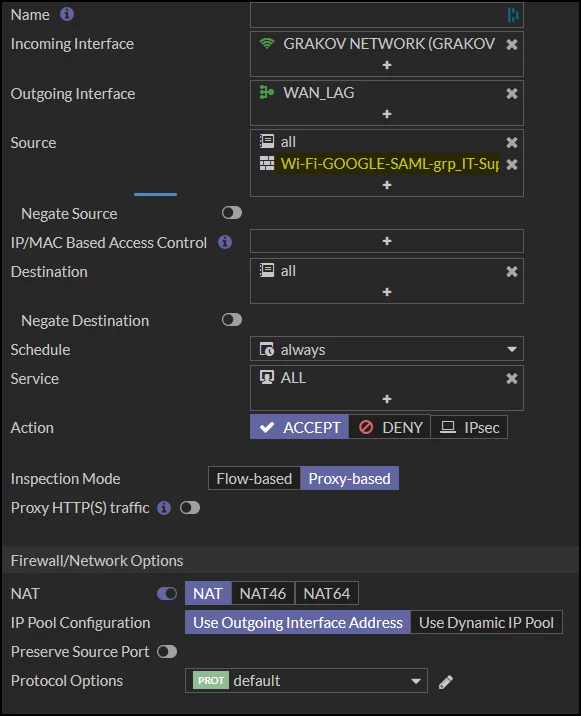Open the Protocol Options default dropdown
The height and width of the screenshot is (716, 581).
pyautogui.click(x=306, y=680)
